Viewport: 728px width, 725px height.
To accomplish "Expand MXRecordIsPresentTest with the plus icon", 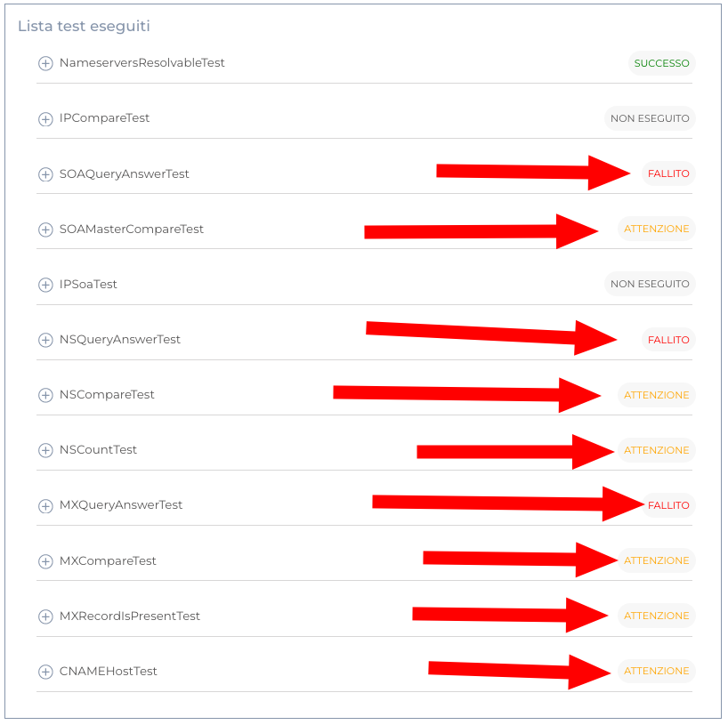I will pos(45,616).
